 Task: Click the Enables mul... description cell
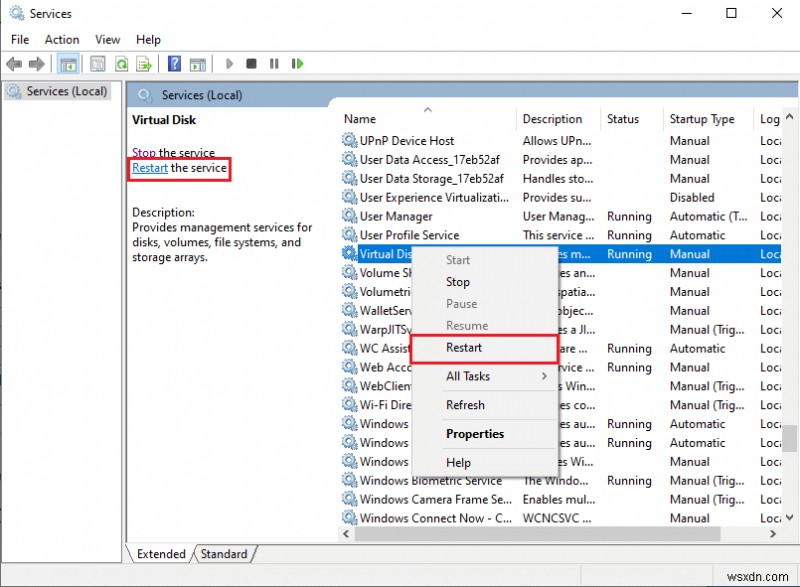[559, 499]
